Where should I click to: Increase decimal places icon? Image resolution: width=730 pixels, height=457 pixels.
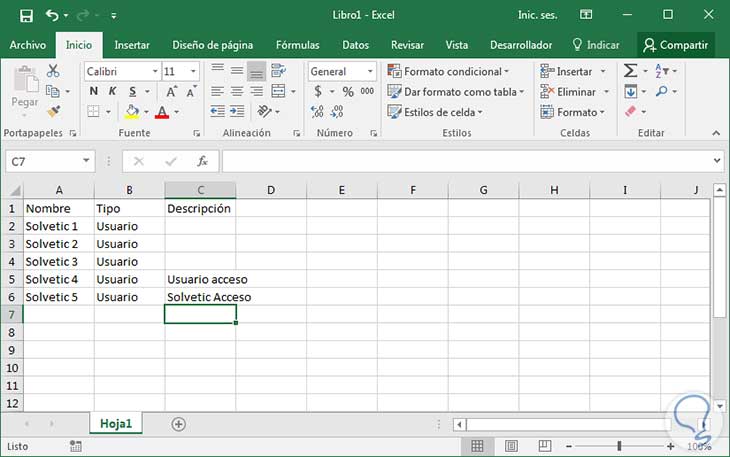point(318,112)
